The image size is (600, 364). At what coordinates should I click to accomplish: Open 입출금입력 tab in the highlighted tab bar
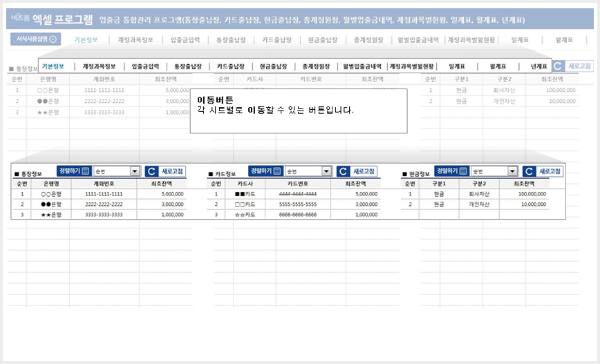tap(145, 66)
